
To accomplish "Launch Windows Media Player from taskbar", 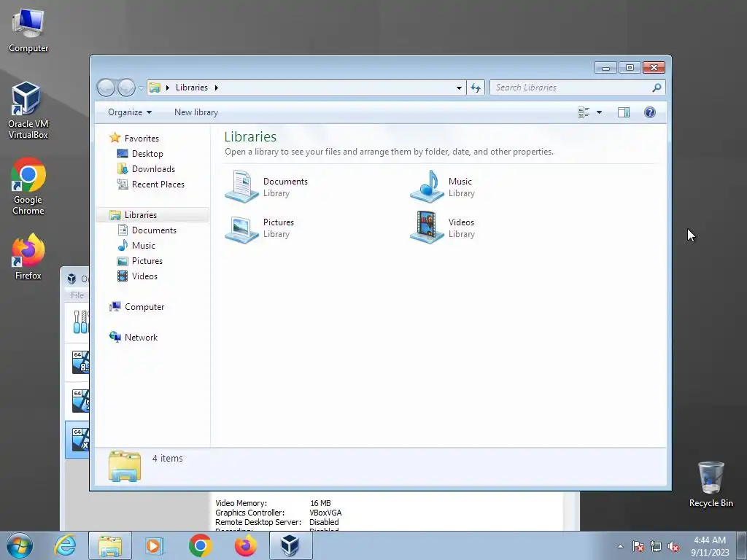I will click(154, 545).
